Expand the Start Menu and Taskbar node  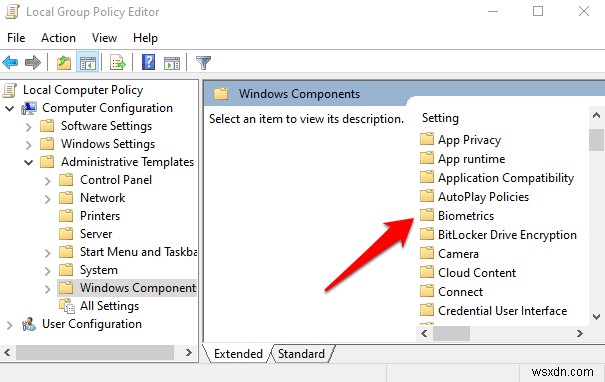pyautogui.click(x=47, y=253)
